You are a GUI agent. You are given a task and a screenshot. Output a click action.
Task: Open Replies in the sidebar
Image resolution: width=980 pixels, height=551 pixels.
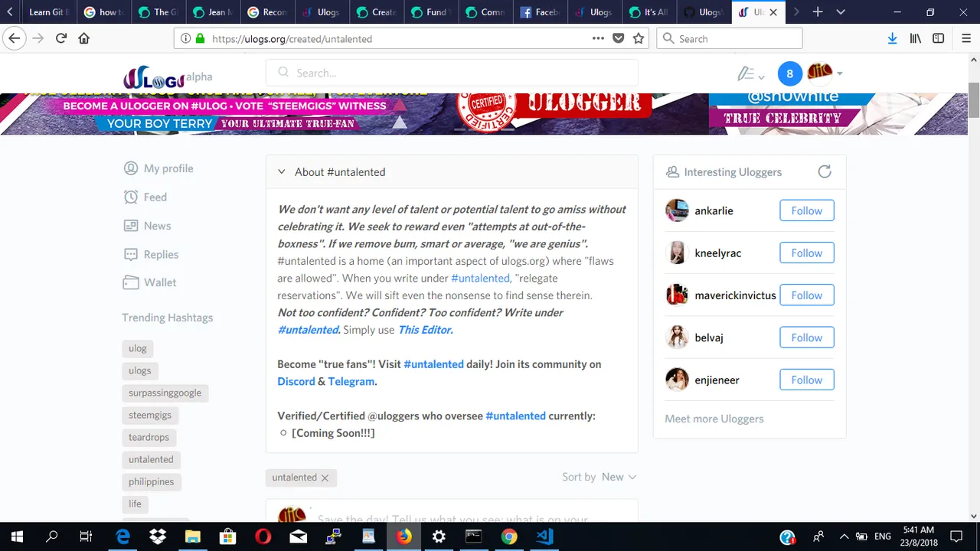tap(151, 254)
